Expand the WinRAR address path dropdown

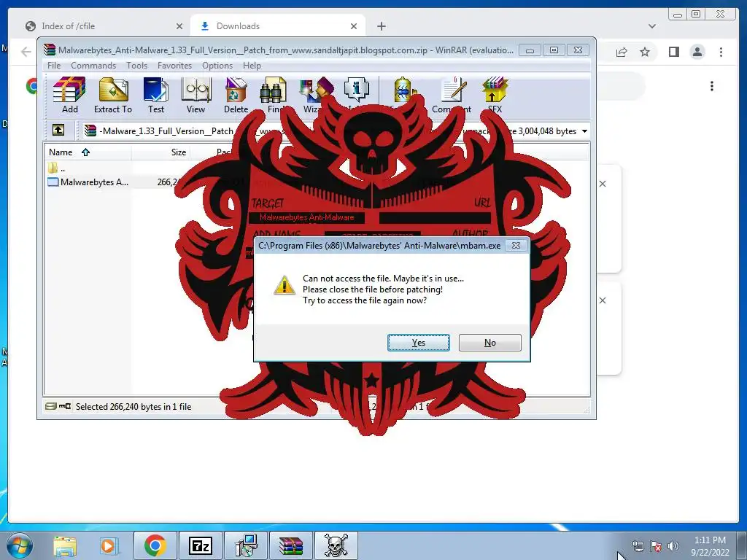pos(584,131)
